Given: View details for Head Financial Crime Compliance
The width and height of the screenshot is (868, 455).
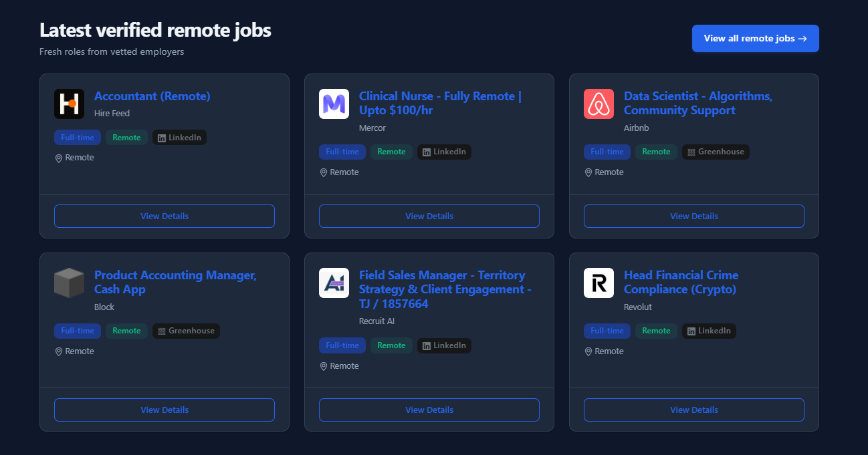Looking at the screenshot, I should pyautogui.click(x=694, y=410).
